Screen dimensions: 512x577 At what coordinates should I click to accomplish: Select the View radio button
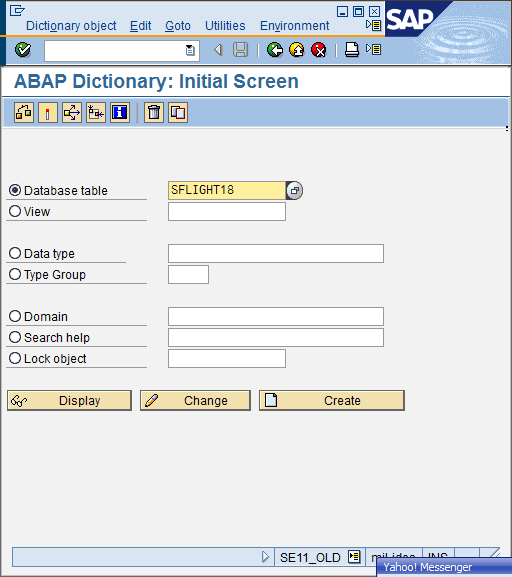pyautogui.click(x=15, y=211)
